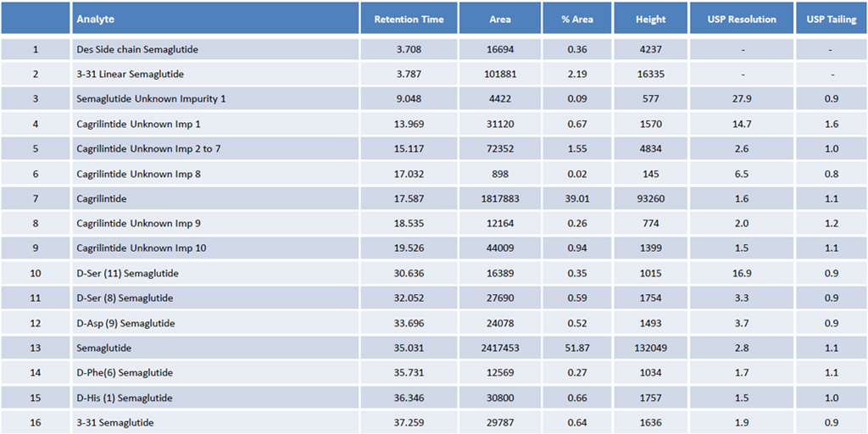The height and width of the screenshot is (434, 868).
Task: Click the % Area column header
Action: pyautogui.click(x=577, y=19)
